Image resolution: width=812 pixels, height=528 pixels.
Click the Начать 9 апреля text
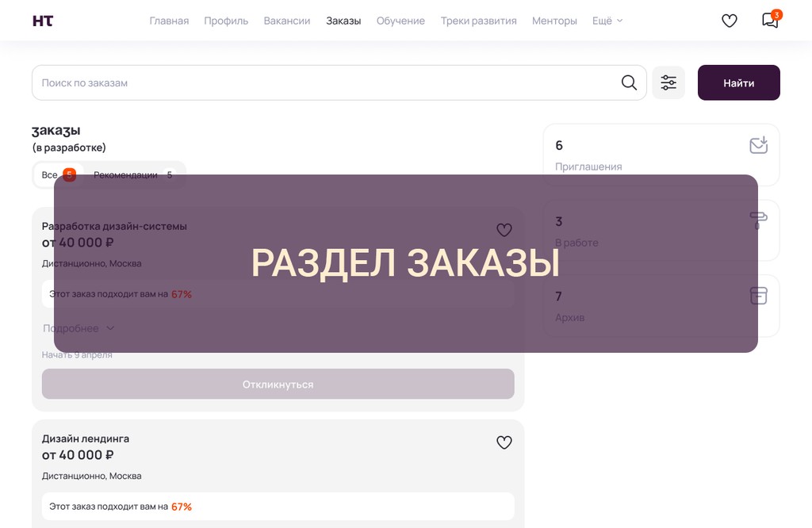tap(77, 354)
